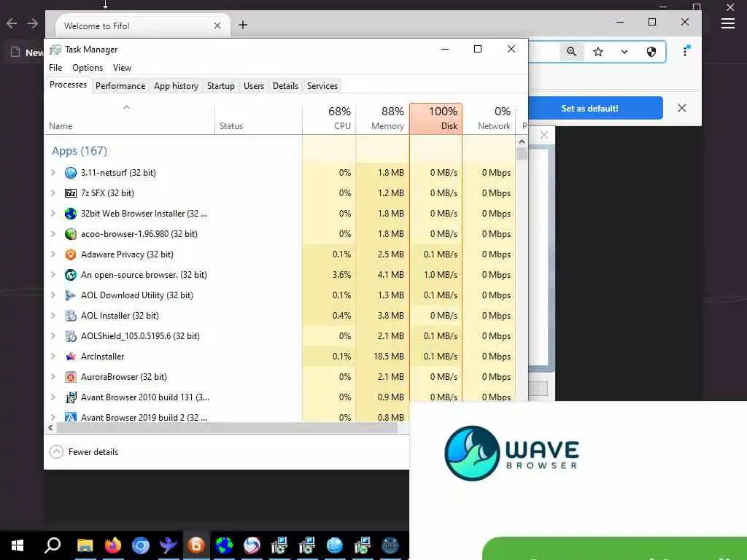Select the AOL Download Utility (32 bit) row
747x560 pixels.
[x=280, y=295]
